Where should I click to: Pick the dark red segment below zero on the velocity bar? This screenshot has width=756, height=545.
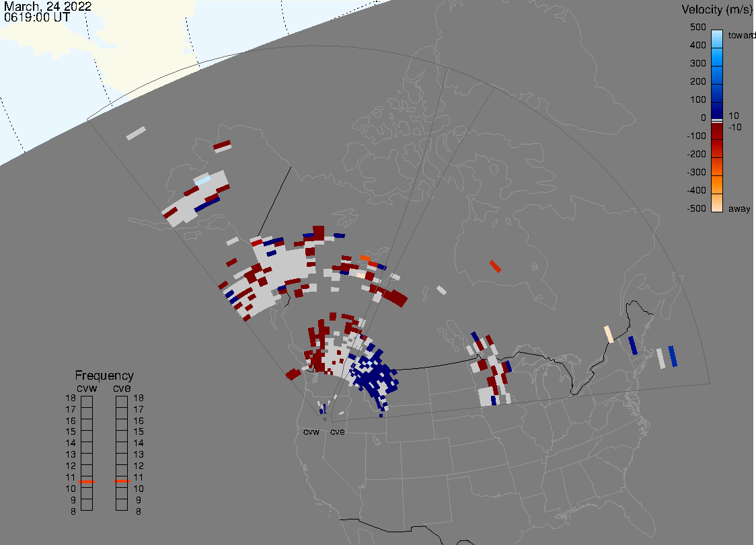click(717, 131)
